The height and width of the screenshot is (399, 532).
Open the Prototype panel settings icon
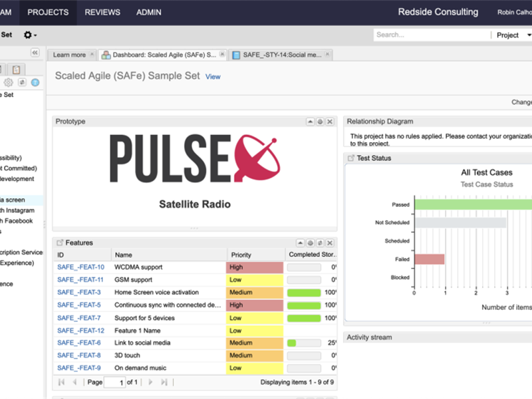pos(320,122)
